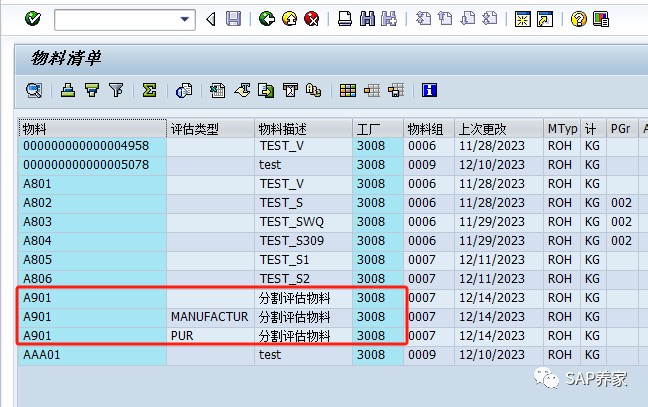Click the MTyp column header
The image size is (648, 407).
(x=562, y=129)
